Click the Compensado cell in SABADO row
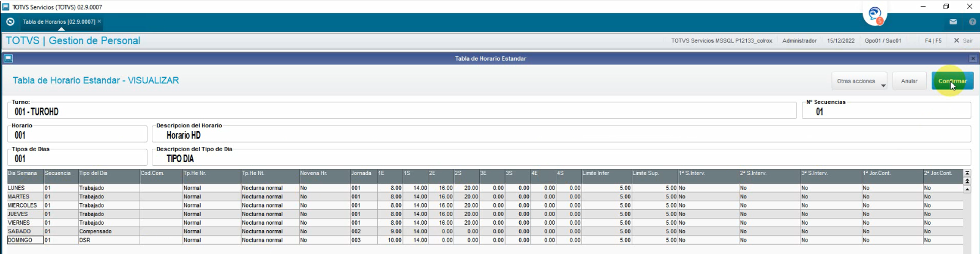The image size is (980, 254). tap(109, 231)
